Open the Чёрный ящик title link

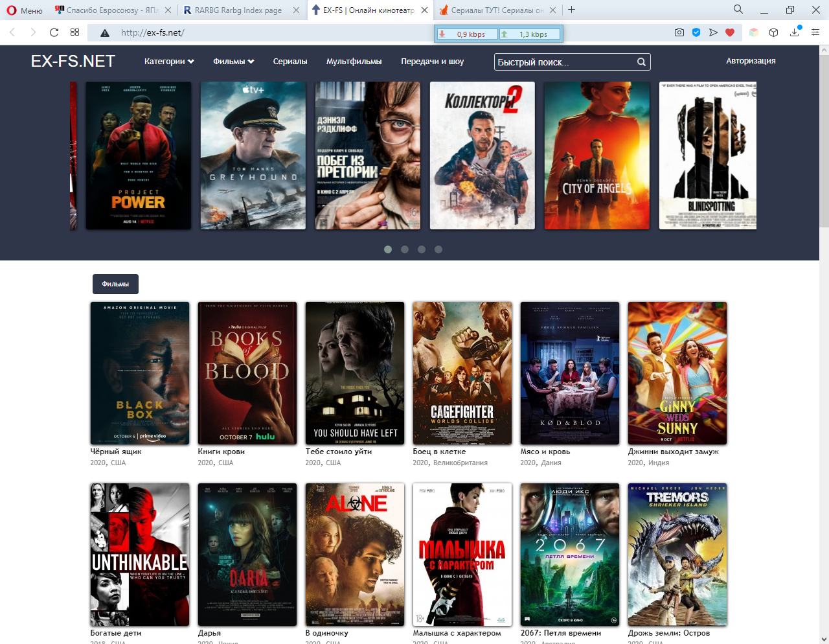116,452
